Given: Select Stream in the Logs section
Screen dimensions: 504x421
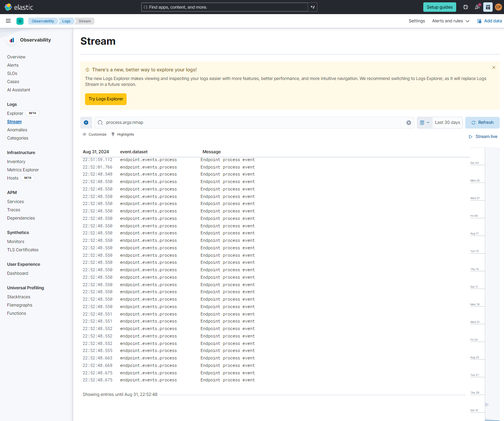Looking at the screenshot, I should tap(15, 122).
